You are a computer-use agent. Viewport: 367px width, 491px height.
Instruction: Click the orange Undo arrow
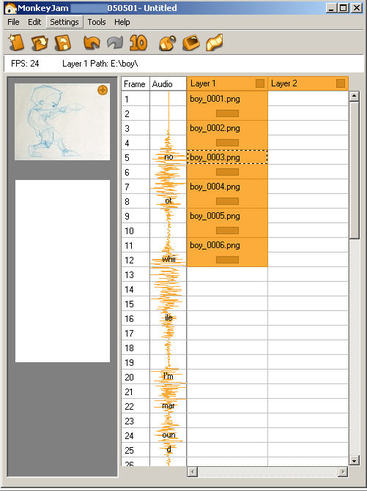(92, 43)
